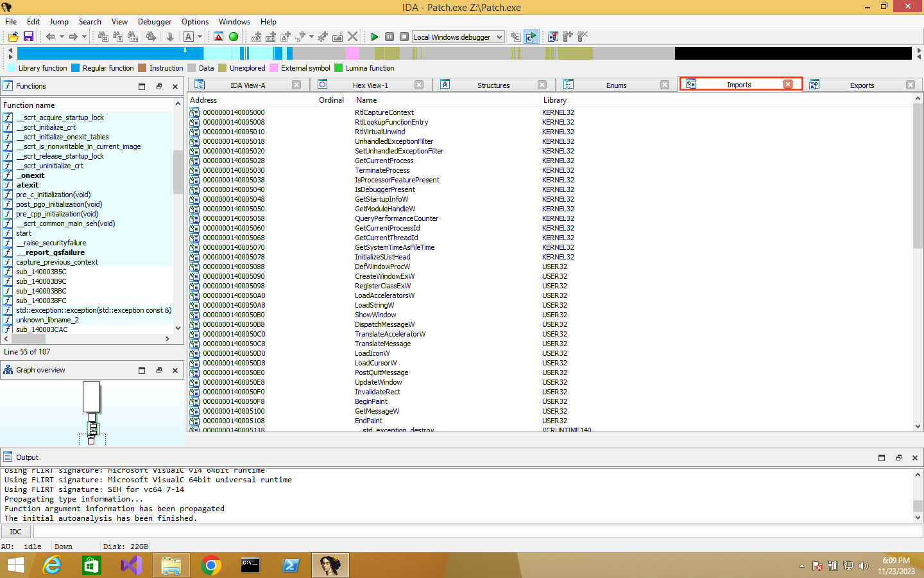
Task: Sort imports by Library column header
Action: tap(726, 100)
